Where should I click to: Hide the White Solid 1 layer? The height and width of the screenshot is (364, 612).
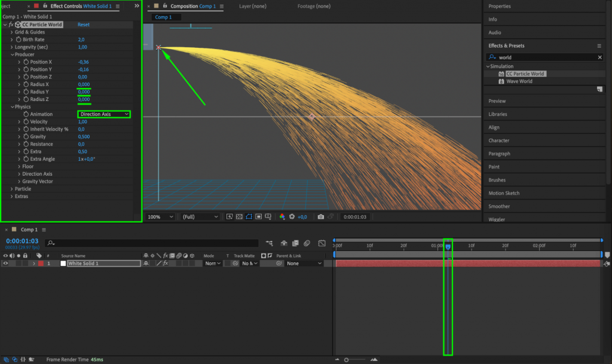(x=6, y=264)
